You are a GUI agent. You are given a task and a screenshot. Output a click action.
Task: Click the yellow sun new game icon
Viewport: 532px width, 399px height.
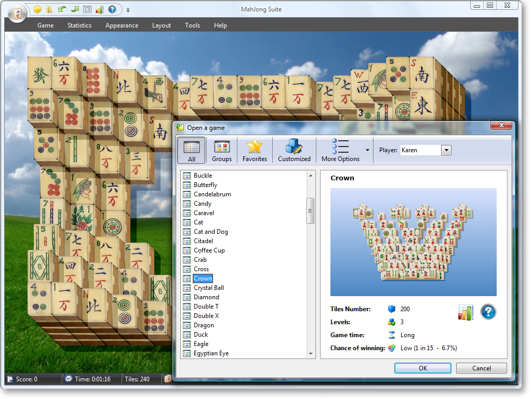point(37,9)
